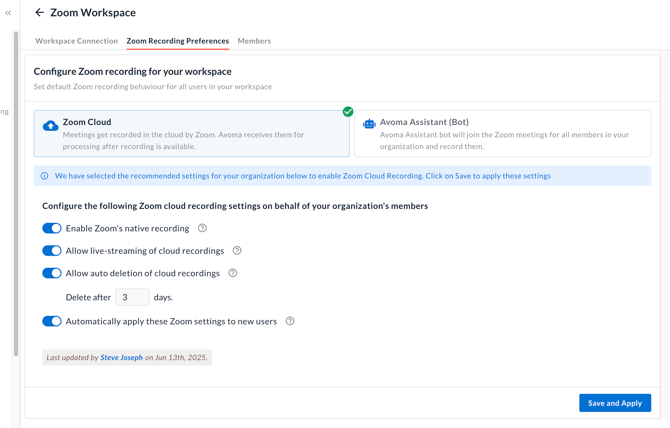Open the Zoom Recording Preferences tab
The image size is (670, 428).
click(x=178, y=41)
